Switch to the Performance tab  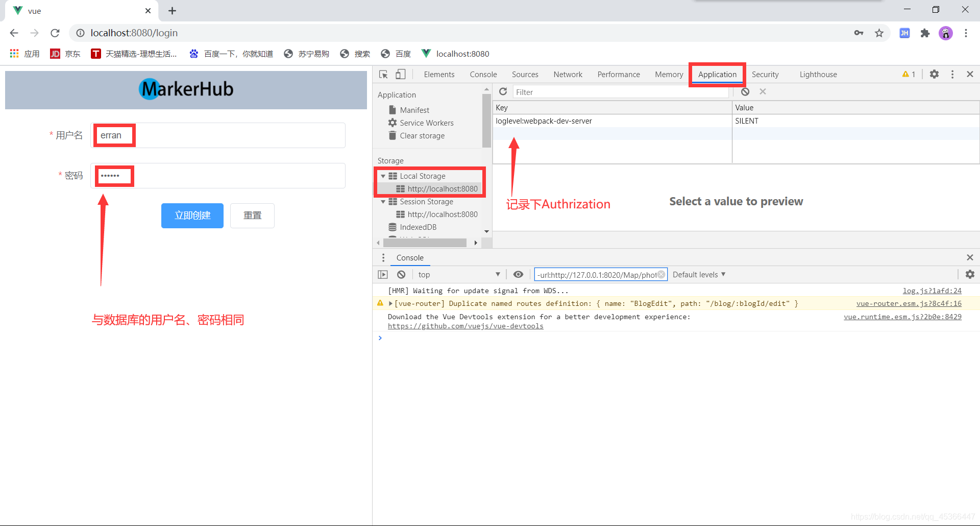point(619,75)
